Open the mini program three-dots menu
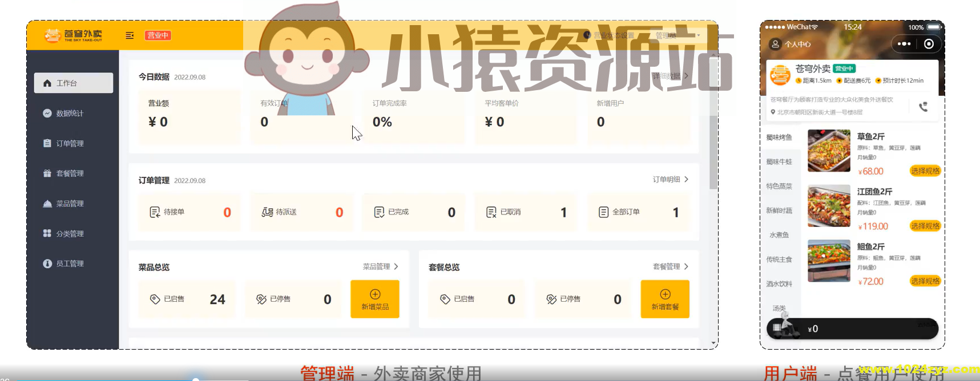 [x=904, y=44]
